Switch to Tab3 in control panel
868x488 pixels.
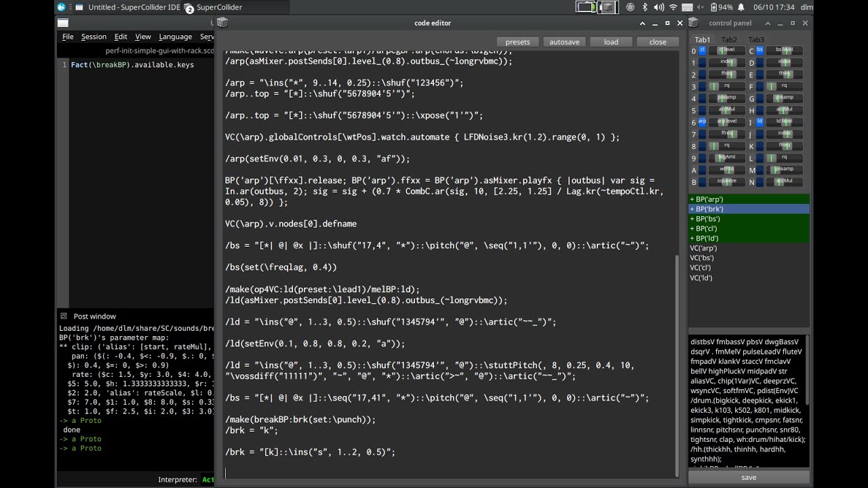click(x=756, y=40)
